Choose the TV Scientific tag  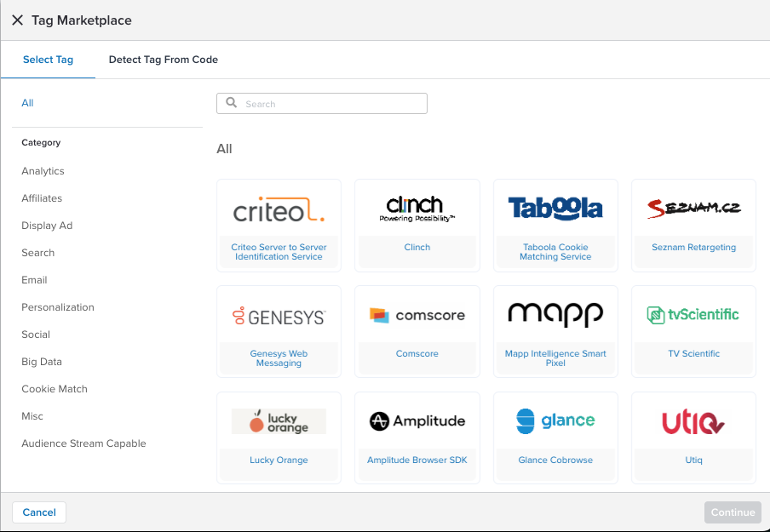(x=692, y=330)
